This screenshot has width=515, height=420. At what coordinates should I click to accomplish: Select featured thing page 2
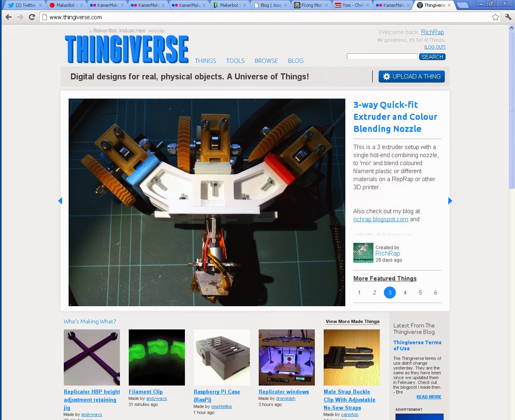click(x=374, y=293)
